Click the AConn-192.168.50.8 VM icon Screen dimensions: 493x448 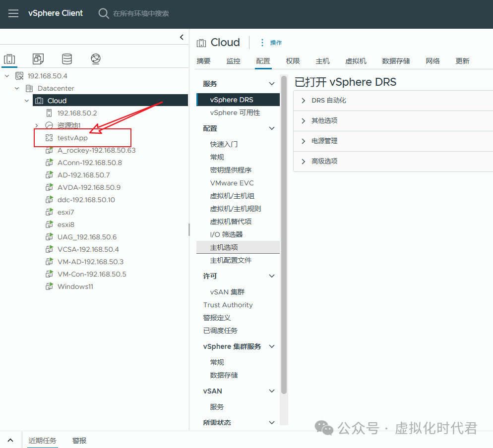click(50, 163)
